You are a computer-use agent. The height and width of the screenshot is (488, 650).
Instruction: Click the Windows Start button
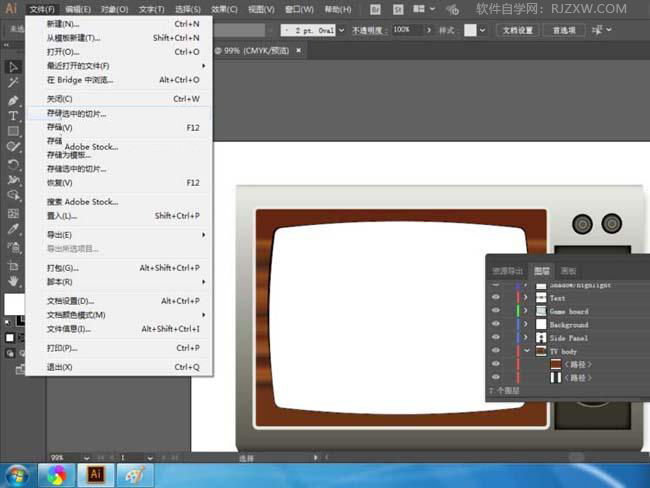(16, 475)
